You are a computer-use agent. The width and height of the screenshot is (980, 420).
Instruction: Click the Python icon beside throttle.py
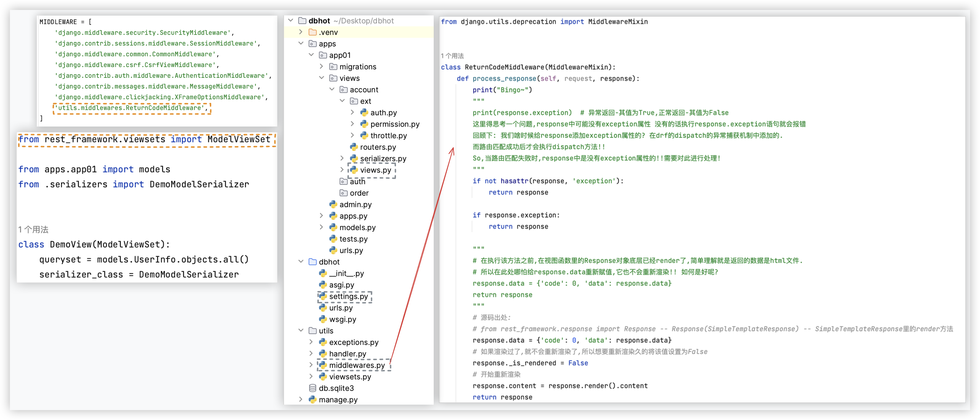364,135
